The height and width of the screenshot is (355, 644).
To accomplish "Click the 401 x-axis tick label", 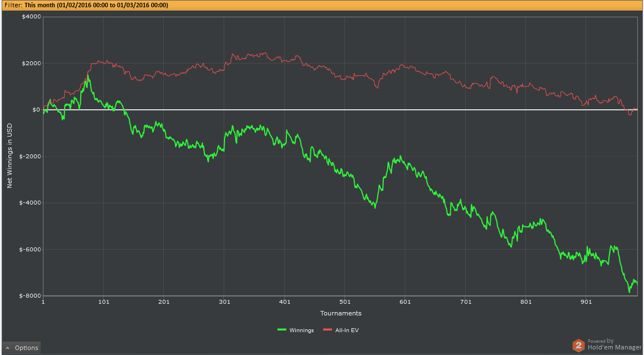I will pos(284,302).
